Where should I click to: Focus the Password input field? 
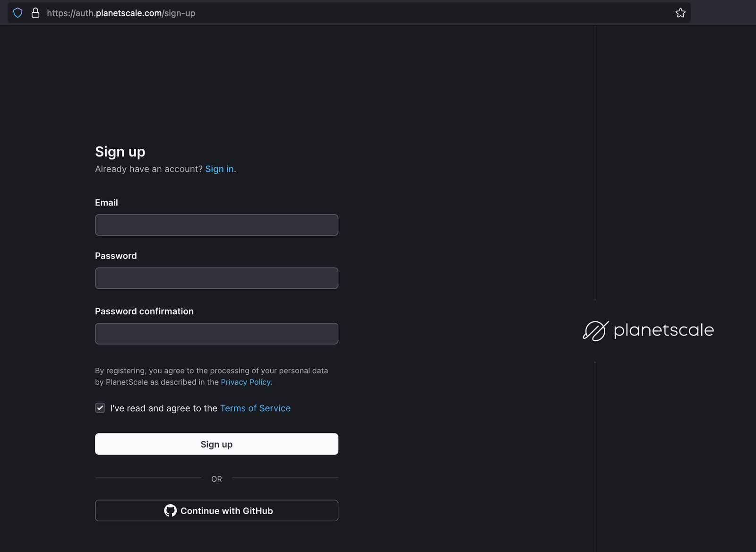[x=216, y=278]
